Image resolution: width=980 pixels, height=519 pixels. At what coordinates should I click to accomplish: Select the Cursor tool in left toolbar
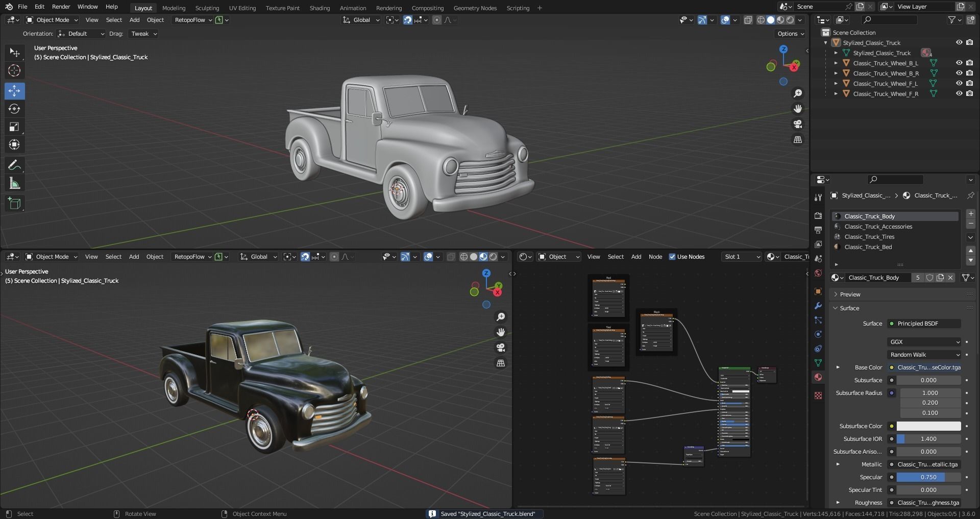14,70
